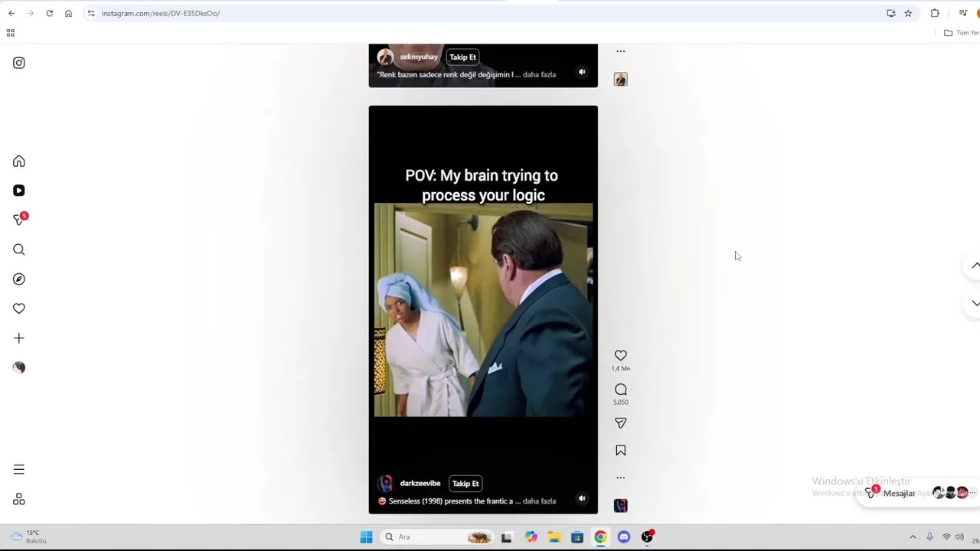Click 1,4 Mn likes count

coord(621,369)
